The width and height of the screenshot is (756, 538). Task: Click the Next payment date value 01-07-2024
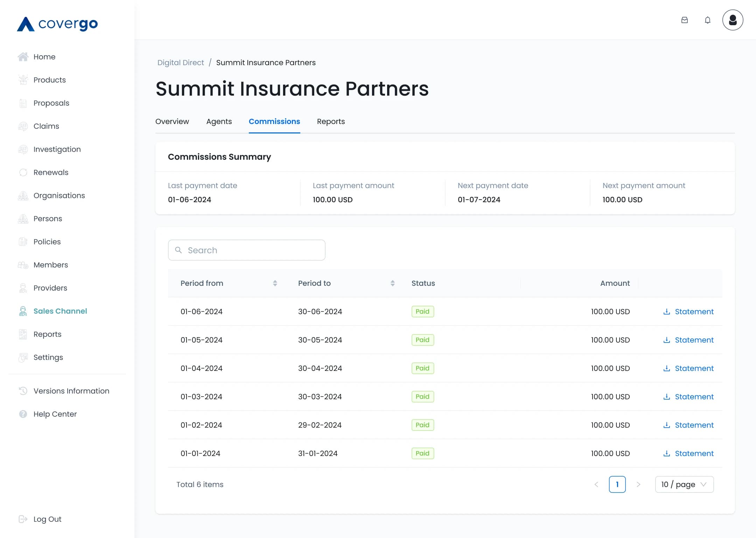479,200
